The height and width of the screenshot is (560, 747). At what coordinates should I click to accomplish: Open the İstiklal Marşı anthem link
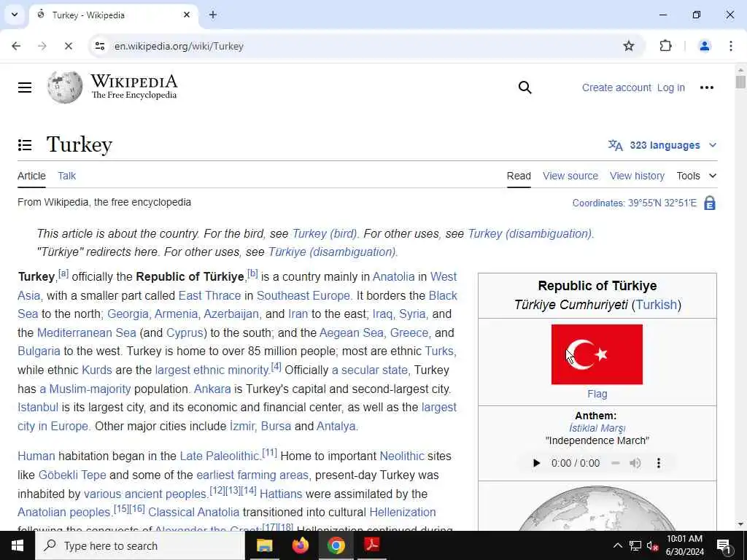click(597, 428)
